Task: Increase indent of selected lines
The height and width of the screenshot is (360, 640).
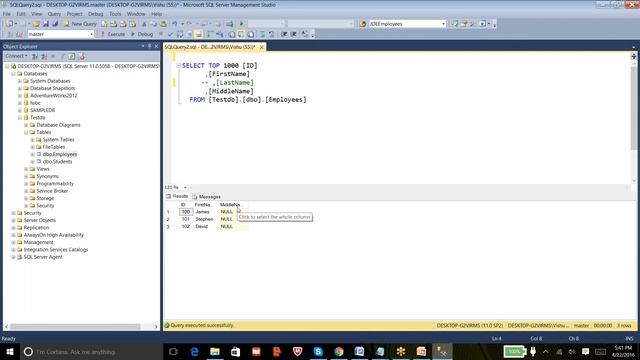Action: pyautogui.click(x=293, y=34)
